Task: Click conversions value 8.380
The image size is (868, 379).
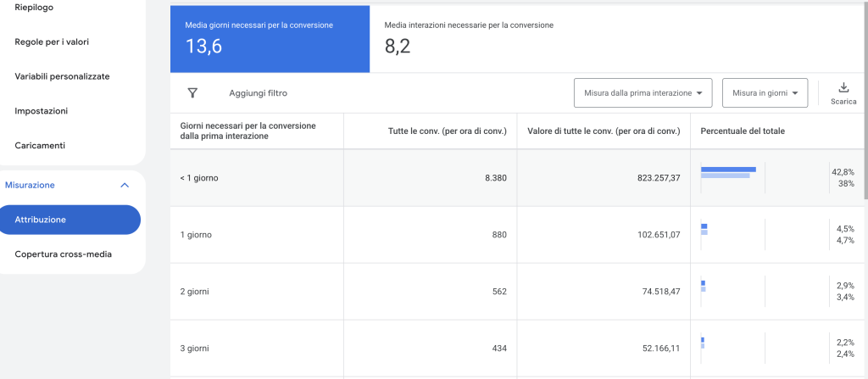Action: 496,178
